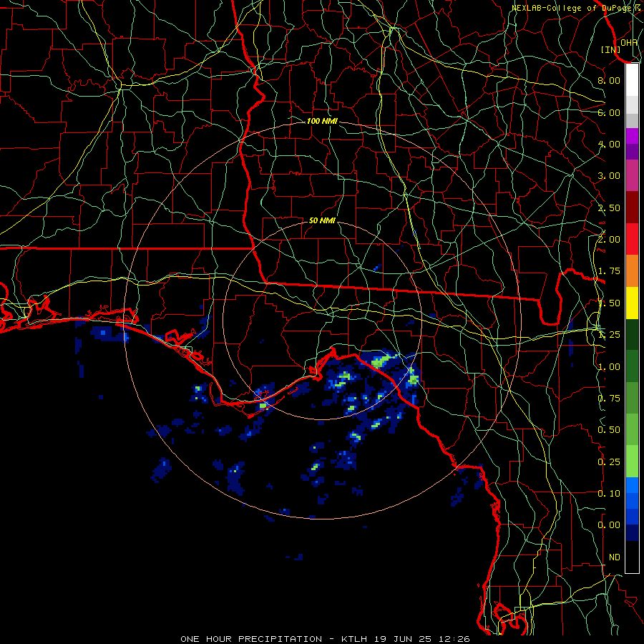644x644 pixels.
Task: Click the 50 NMI range ring label
Action: (x=322, y=220)
